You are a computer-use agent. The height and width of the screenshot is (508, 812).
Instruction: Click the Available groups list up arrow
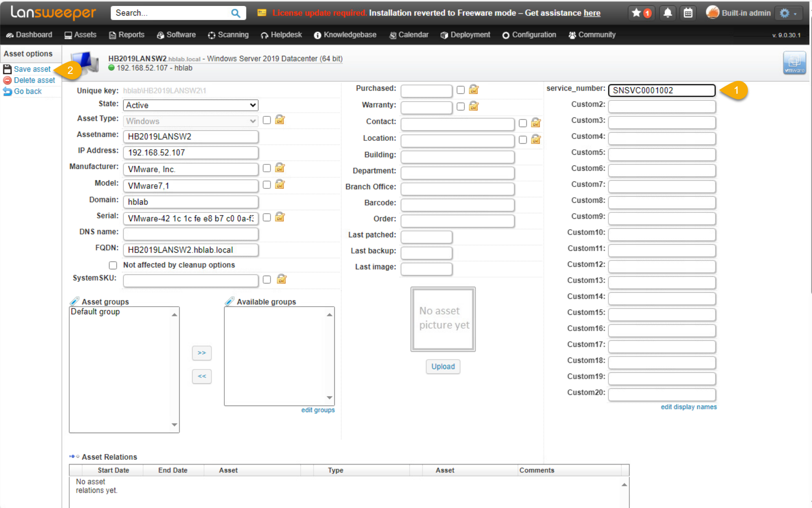click(x=329, y=314)
